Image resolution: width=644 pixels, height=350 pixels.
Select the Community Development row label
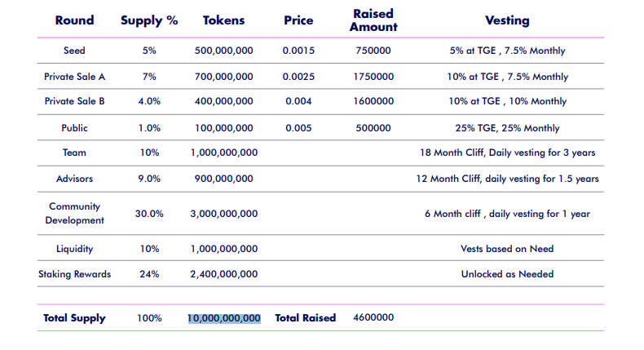point(74,213)
